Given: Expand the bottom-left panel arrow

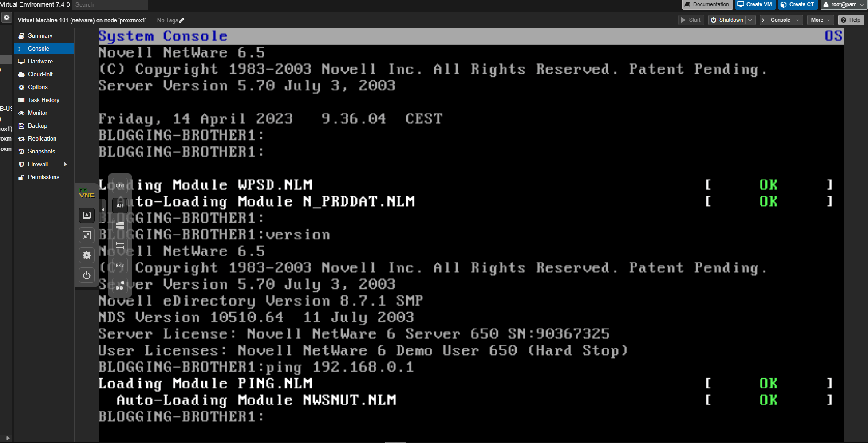Looking at the screenshot, I should (8, 438).
